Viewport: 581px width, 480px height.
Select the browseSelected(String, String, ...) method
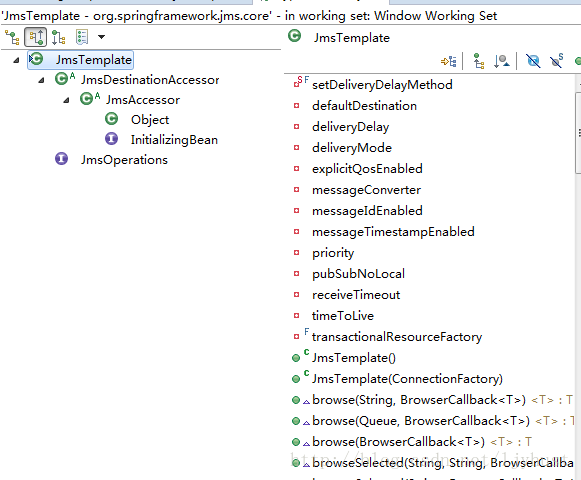tap(443, 463)
